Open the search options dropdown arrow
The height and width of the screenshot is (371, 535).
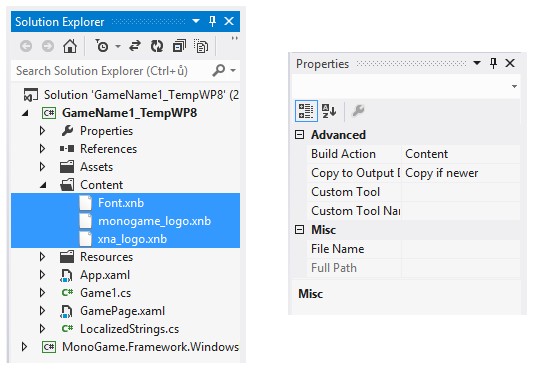[233, 70]
